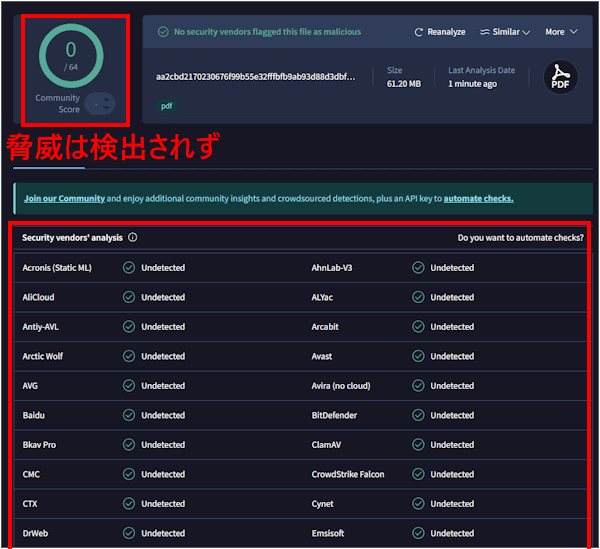Image resolution: width=600 pixels, height=549 pixels.
Task: Select the AhnLab-V3 vendor name
Action: coord(332,268)
